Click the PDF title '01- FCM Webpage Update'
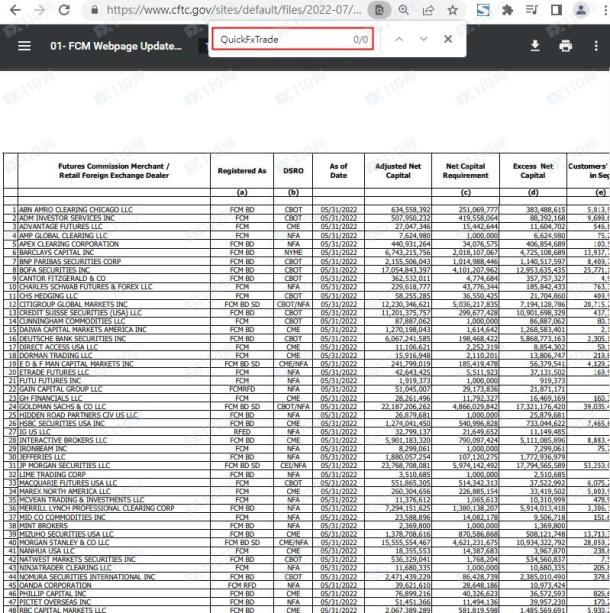Screen dimensions: 610x613 coord(116,46)
